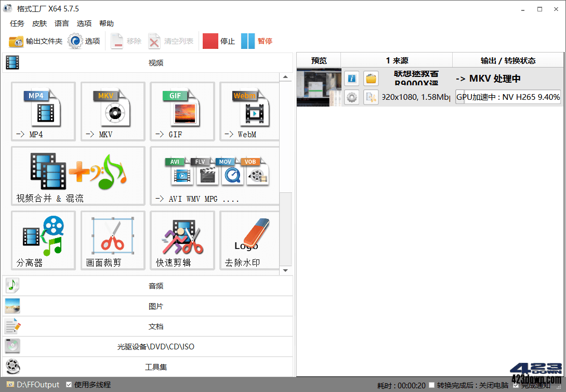Expand the 音频 category panel
The height and width of the screenshot is (392, 566).
(155, 284)
